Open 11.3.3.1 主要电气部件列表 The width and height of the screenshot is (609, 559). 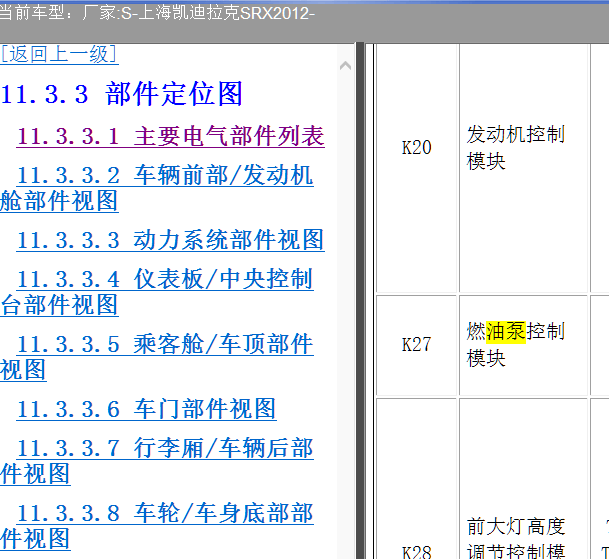pos(171,136)
